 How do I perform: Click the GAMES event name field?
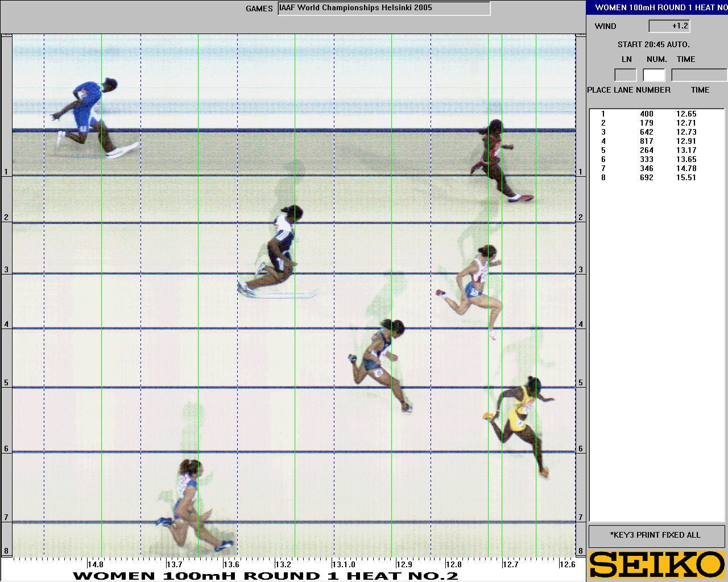point(384,9)
